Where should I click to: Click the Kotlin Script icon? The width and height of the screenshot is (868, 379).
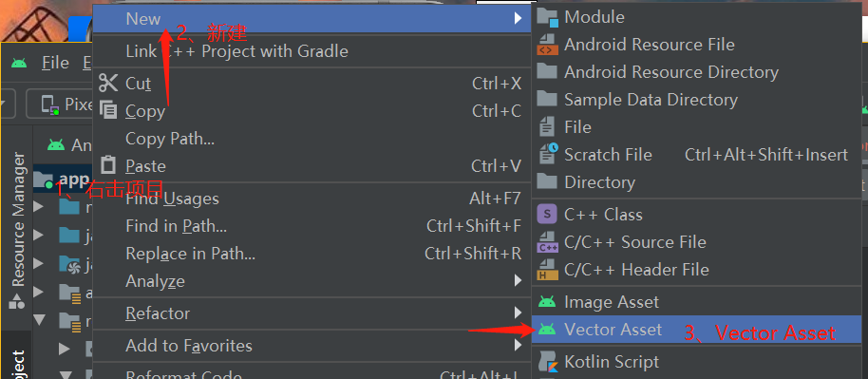tap(547, 362)
